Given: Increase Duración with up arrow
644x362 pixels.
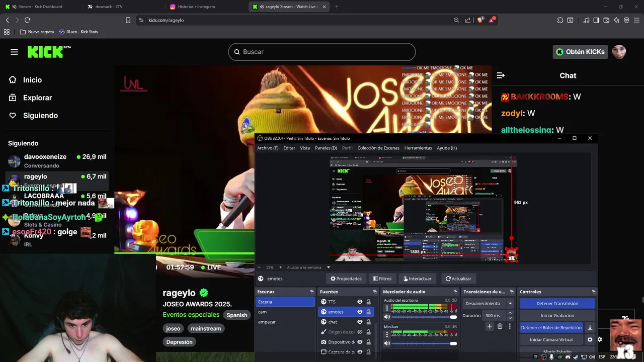Looking at the screenshot, I should pyautogui.click(x=510, y=313).
